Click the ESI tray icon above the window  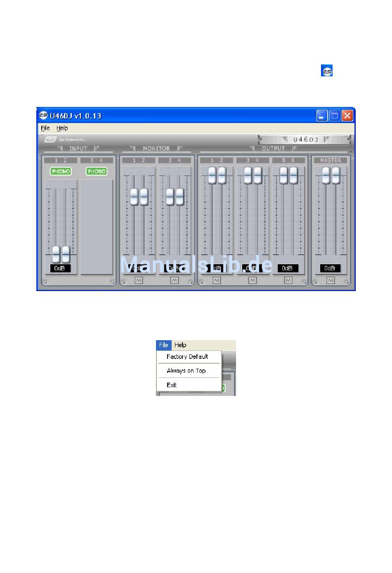327,71
